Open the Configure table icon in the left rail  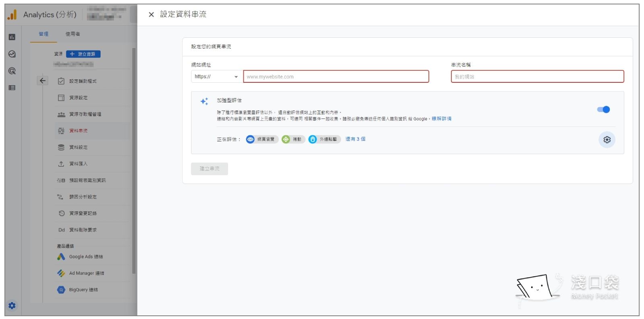click(x=12, y=88)
